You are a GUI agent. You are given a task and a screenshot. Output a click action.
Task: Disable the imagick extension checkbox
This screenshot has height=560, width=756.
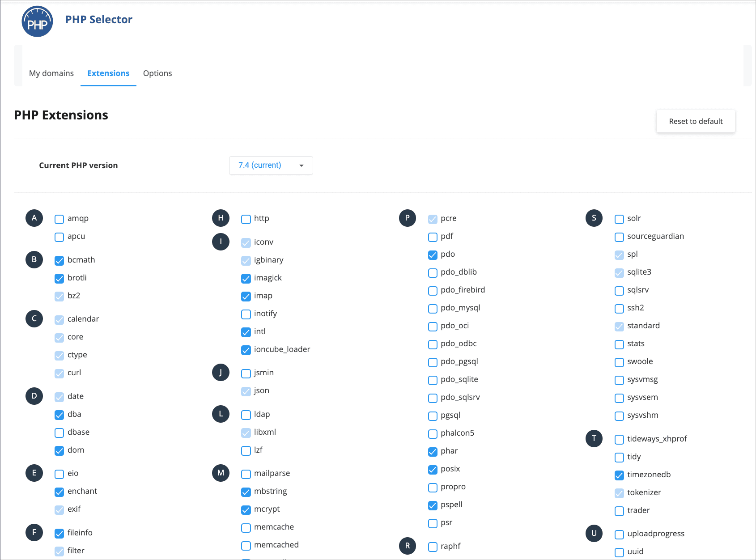246,279
